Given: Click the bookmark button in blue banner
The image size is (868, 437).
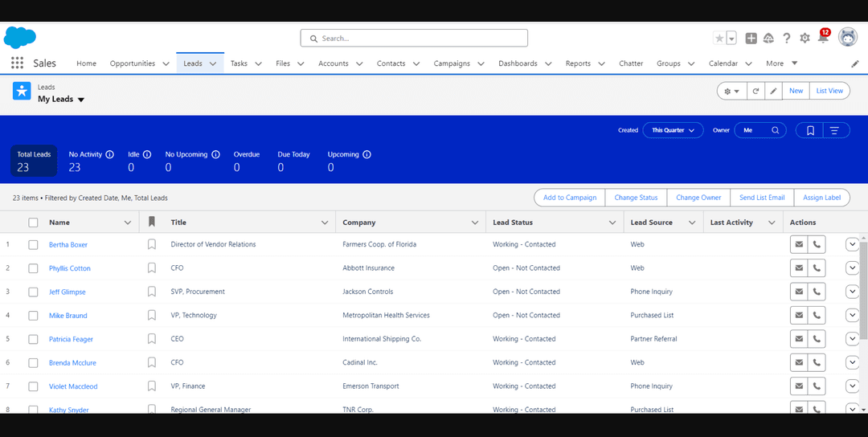Looking at the screenshot, I should (x=810, y=131).
